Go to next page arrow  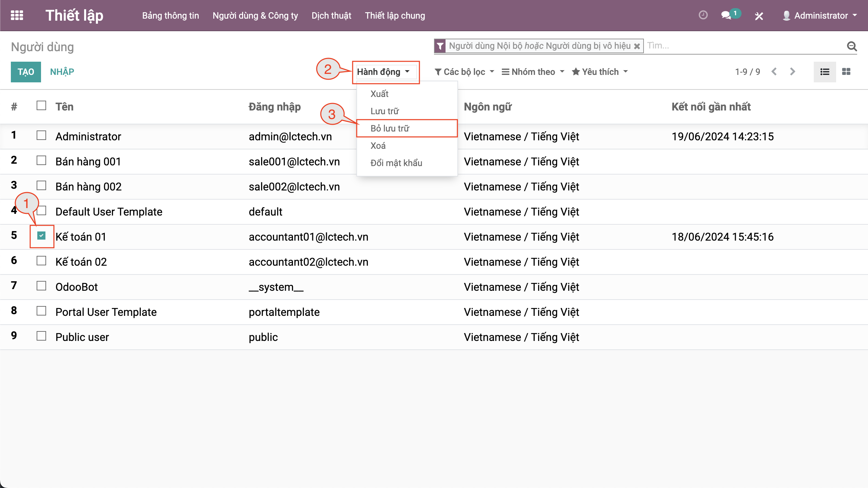click(x=792, y=72)
